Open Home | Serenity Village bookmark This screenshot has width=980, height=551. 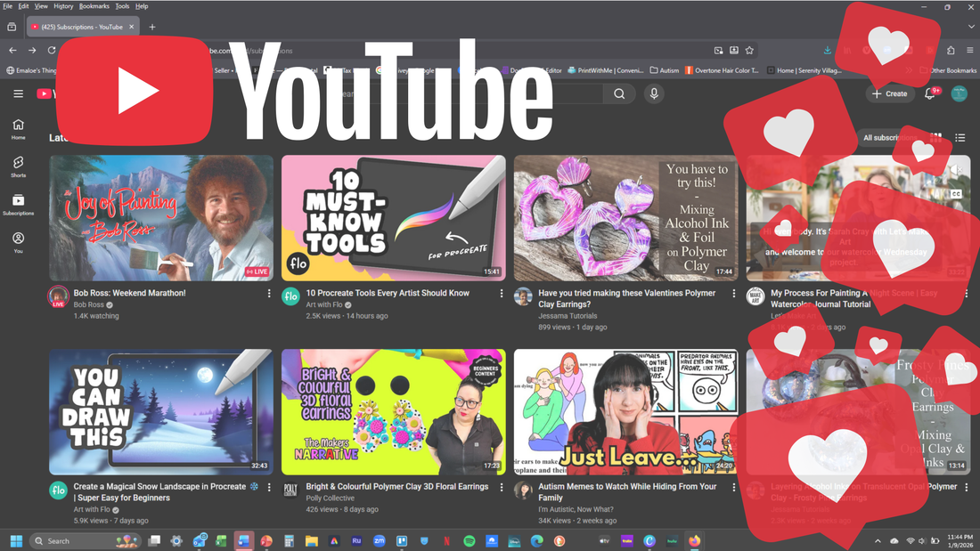[804, 70]
